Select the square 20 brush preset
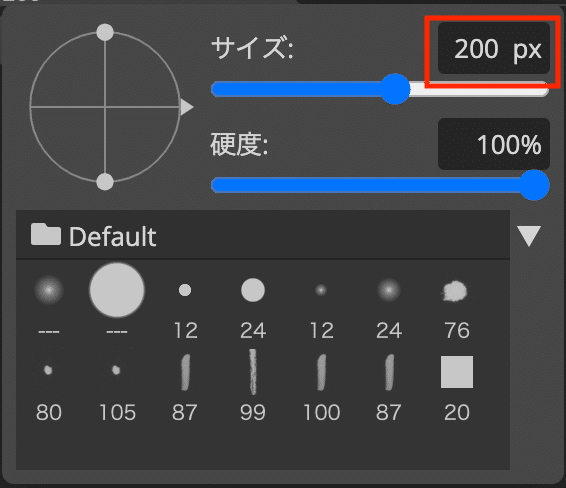This screenshot has width=566, height=488. 457,372
